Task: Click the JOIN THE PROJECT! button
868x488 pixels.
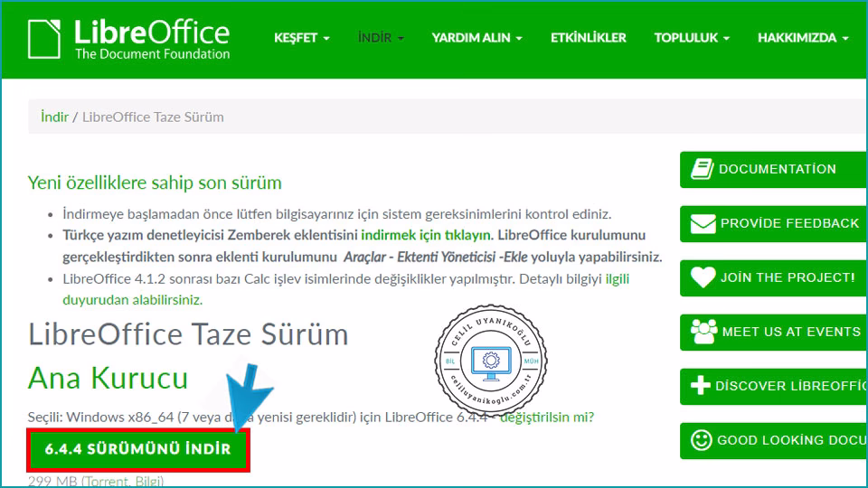Action: click(773, 277)
